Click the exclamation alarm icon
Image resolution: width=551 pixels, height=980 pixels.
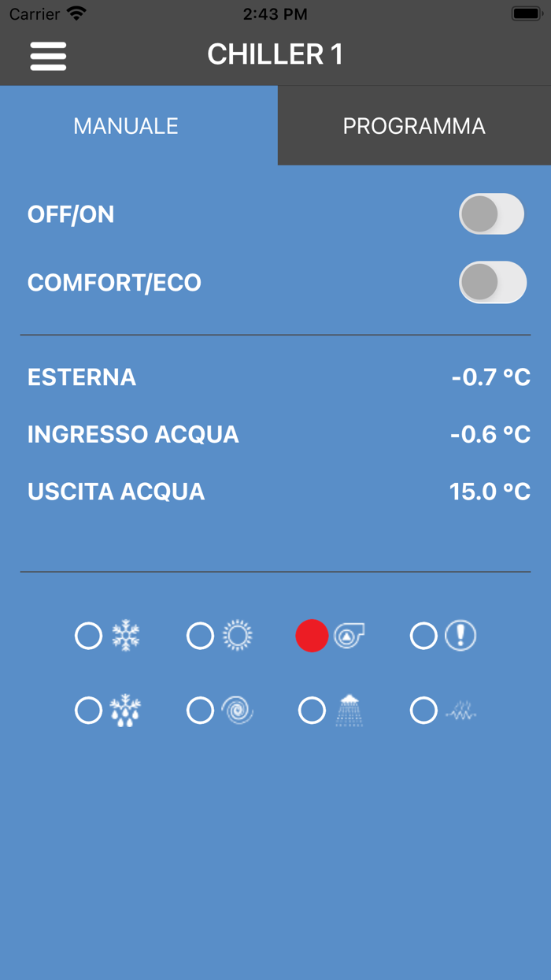[460, 635]
